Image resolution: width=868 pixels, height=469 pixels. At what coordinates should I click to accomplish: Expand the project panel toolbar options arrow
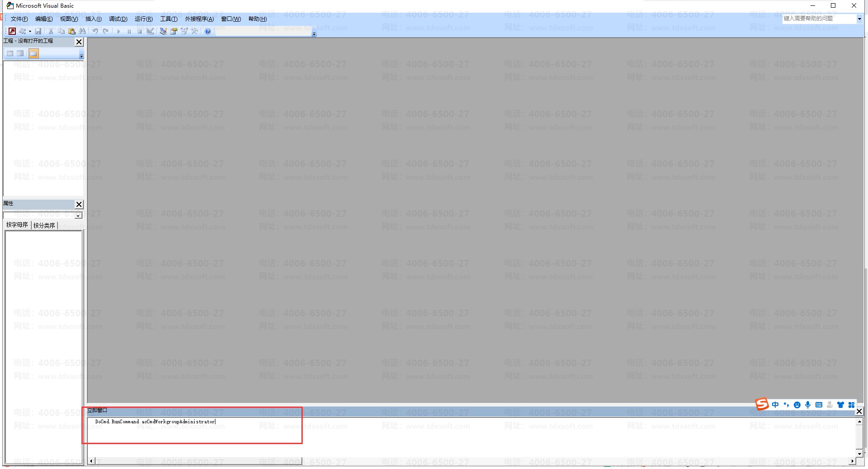81,56
